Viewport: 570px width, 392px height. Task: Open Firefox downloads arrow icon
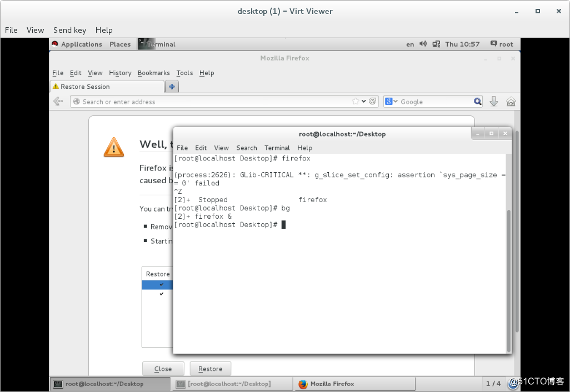coord(494,102)
